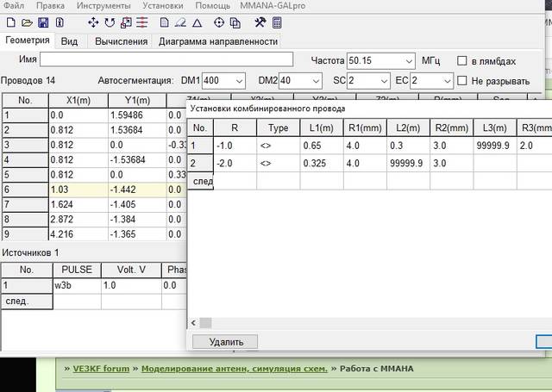Click the Имя name input field

[x=166, y=59]
